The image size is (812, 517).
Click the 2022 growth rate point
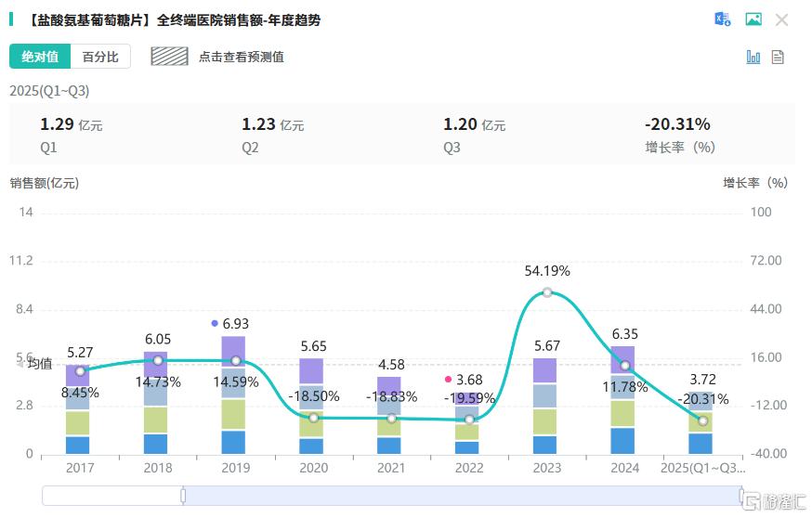469,420
